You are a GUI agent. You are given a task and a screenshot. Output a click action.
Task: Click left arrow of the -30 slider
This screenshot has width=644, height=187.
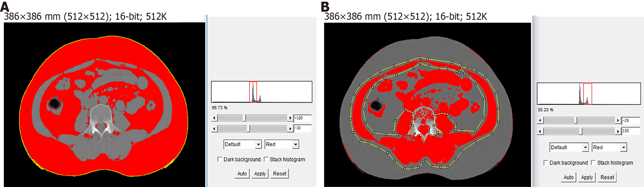click(214, 128)
